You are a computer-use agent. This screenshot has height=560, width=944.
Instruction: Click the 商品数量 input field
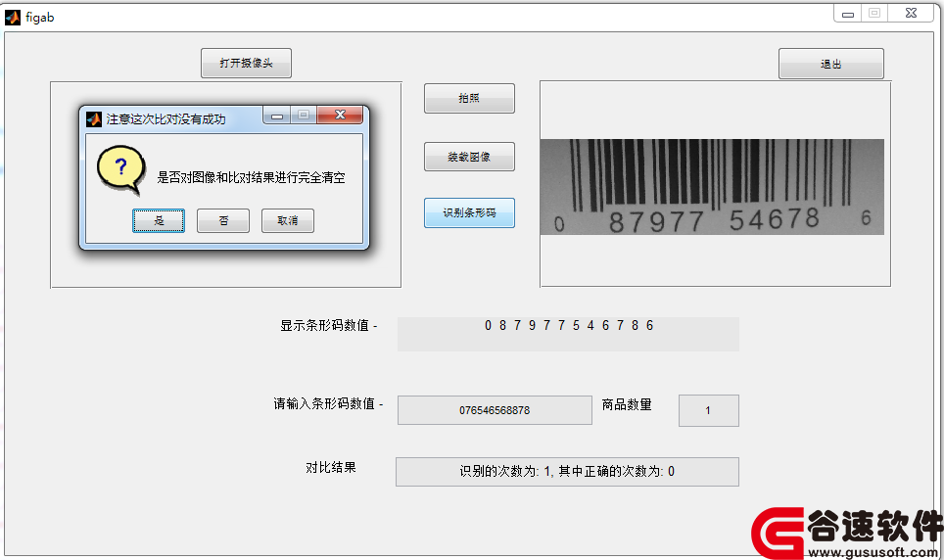(709, 410)
